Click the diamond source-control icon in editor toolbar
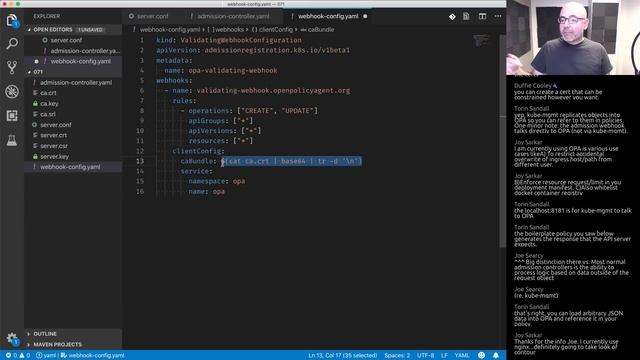 (x=452, y=16)
